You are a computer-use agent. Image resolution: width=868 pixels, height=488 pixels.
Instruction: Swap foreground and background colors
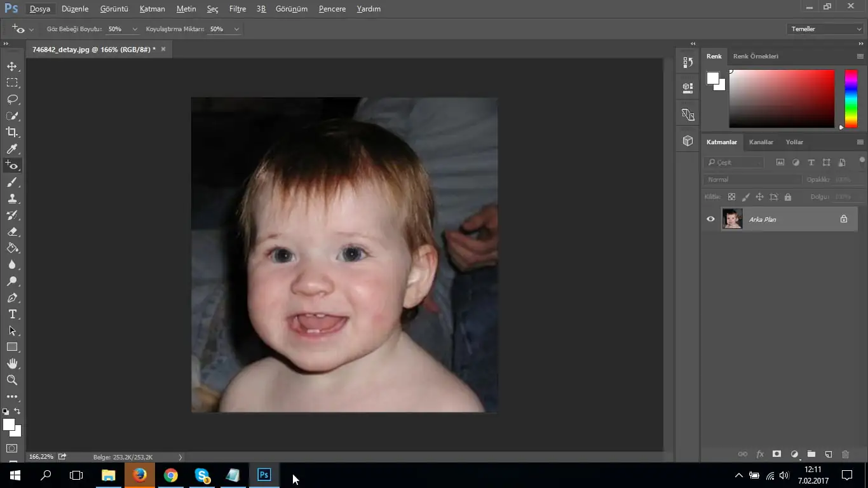[17, 412]
